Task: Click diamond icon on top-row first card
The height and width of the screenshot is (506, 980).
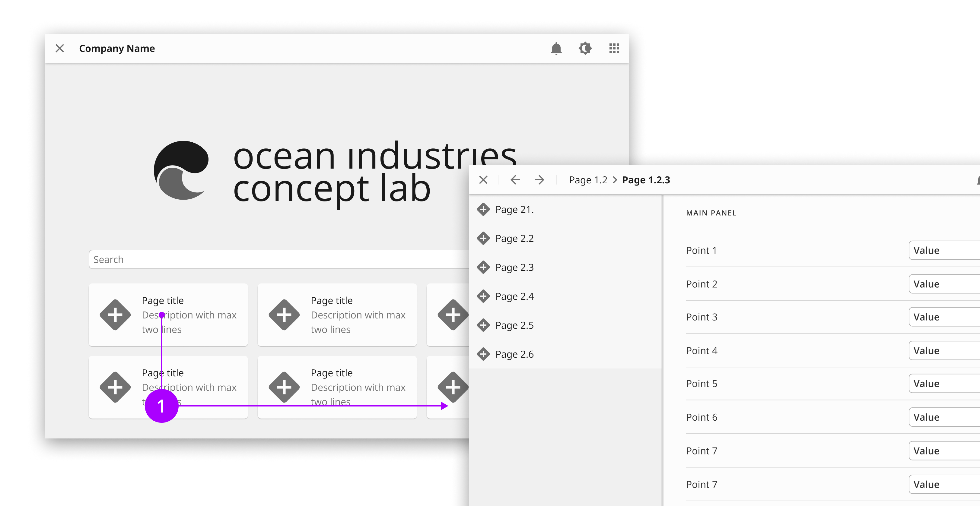Action: (x=115, y=315)
